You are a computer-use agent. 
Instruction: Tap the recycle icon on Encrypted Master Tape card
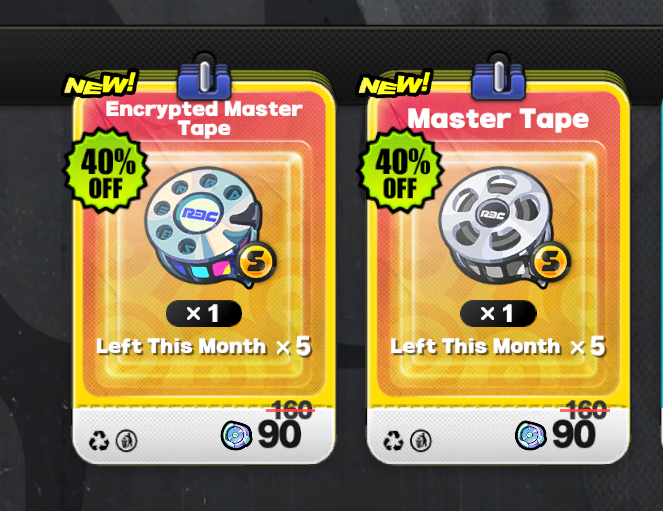[99, 440]
